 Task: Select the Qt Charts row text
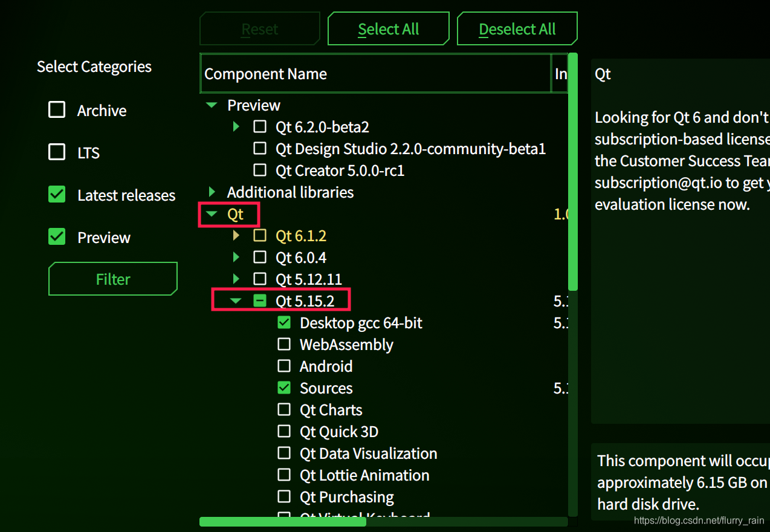331,410
